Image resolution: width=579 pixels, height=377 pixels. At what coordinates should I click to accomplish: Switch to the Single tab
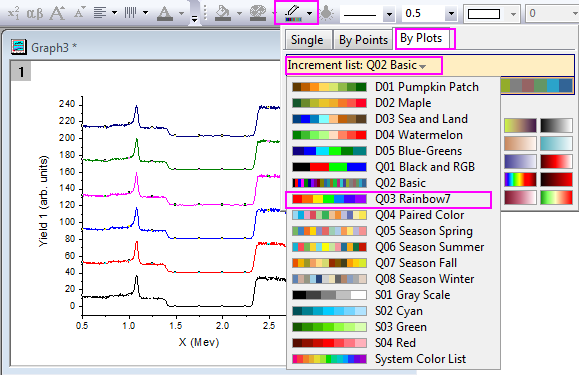307,40
